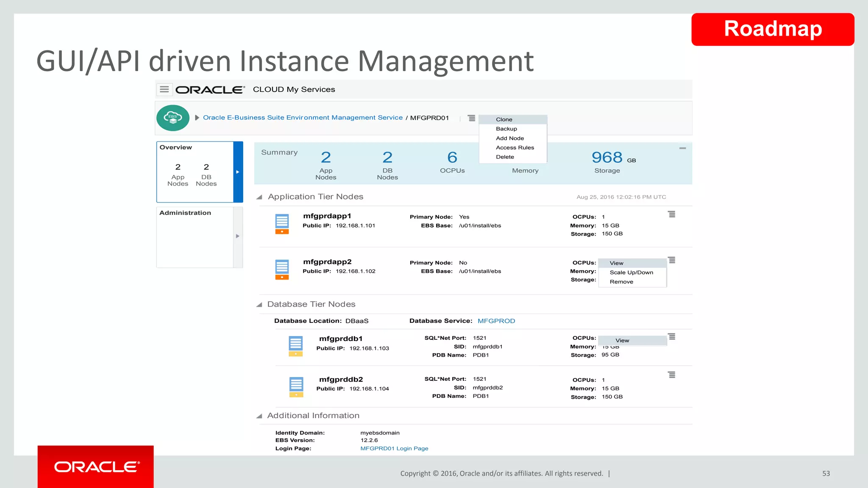Collapse the Additional Information section
The width and height of the screenshot is (868, 488).
pyautogui.click(x=259, y=416)
